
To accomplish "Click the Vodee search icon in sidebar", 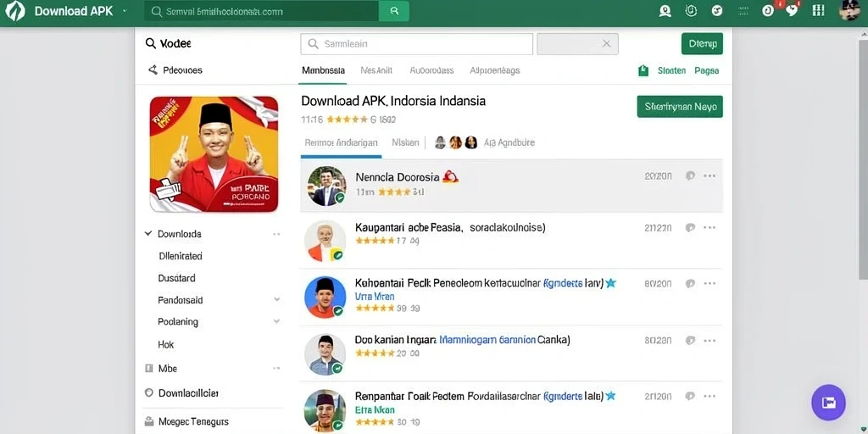I will tap(151, 43).
